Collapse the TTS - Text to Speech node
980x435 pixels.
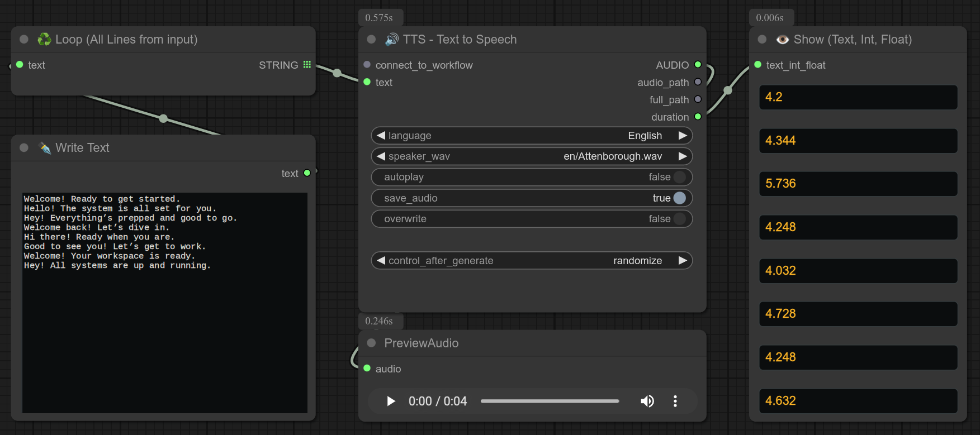tap(371, 39)
